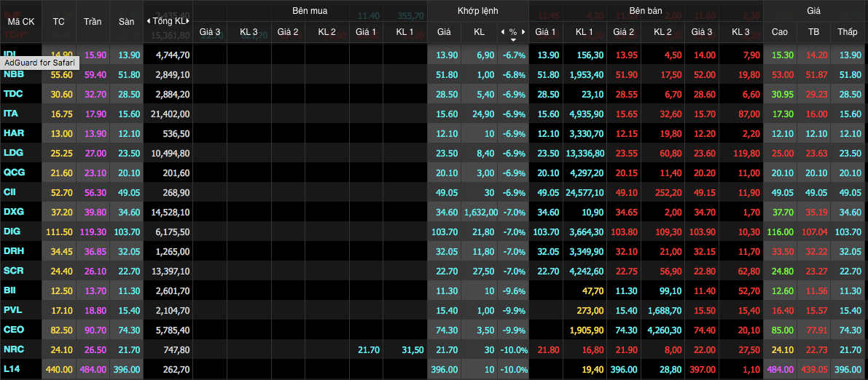The width and height of the screenshot is (868, 380).
Task: Click the left arrow beside Tổng KL header
Action: (x=149, y=21)
